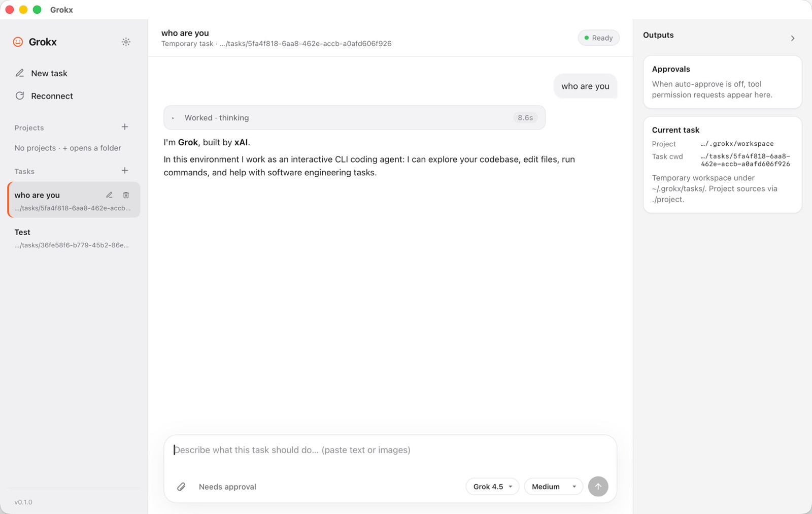812x514 pixels.
Task: Click the 'who are you' header title
Action: pyautogui.click(x=185, y=33)
